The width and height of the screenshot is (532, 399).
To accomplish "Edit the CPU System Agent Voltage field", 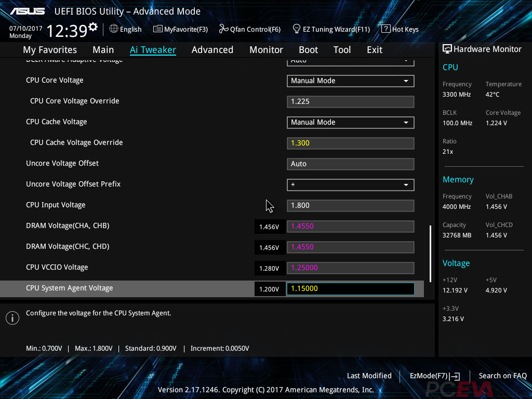I will click(351, 289).
